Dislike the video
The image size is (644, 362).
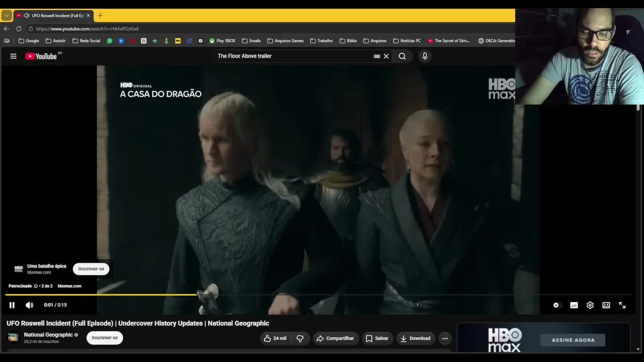300,338
